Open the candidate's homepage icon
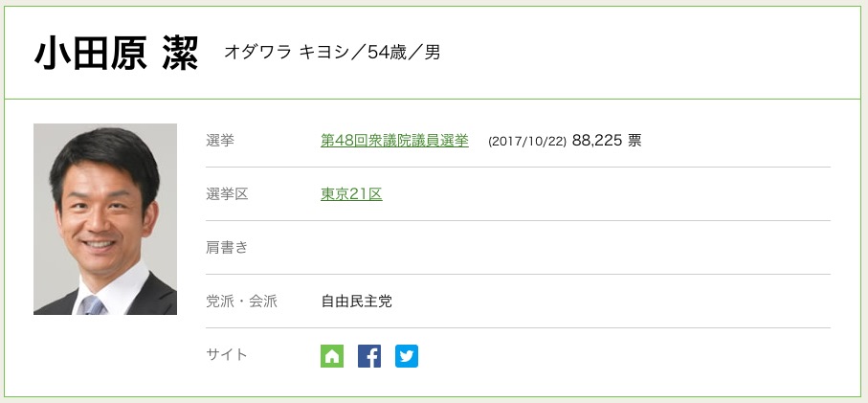 332,356
